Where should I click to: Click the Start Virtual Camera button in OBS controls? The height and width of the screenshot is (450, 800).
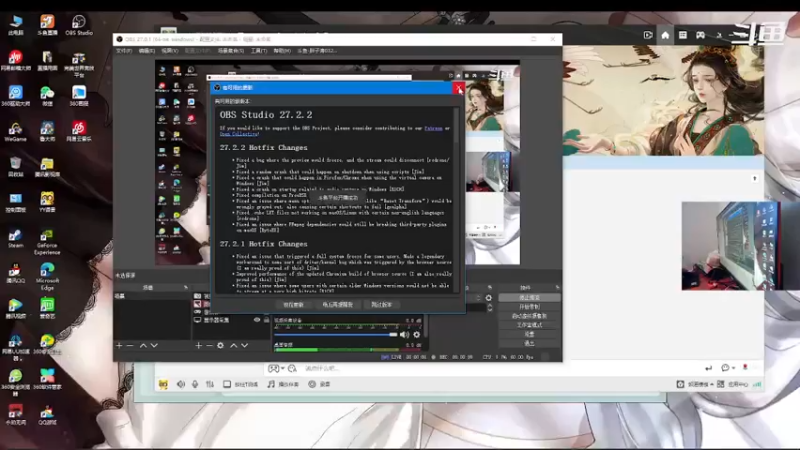529,316
